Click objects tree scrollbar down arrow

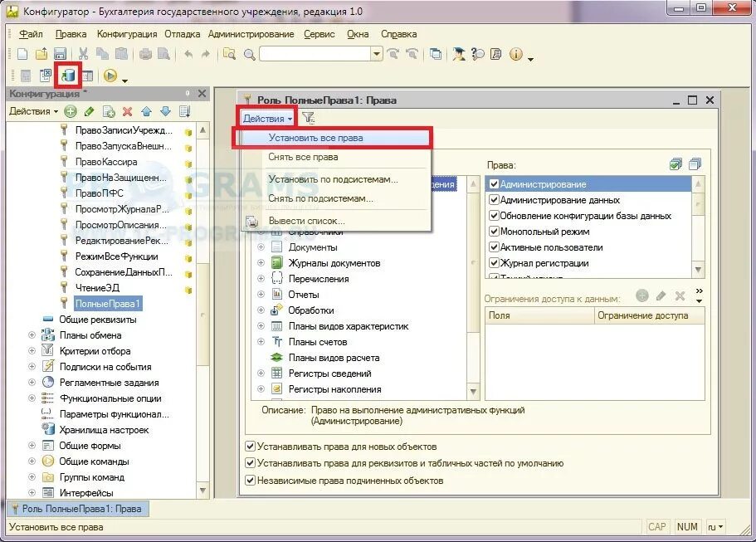(x=473, y=392)
